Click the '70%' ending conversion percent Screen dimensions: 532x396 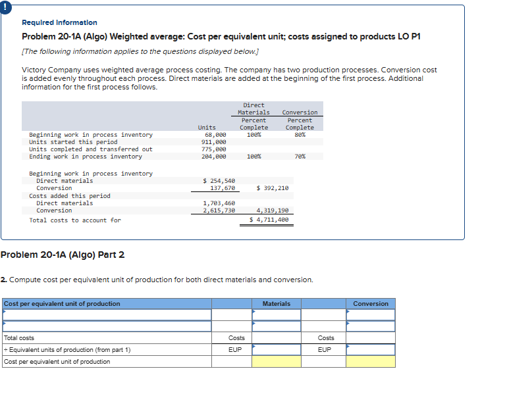click(x=300, y=157)
